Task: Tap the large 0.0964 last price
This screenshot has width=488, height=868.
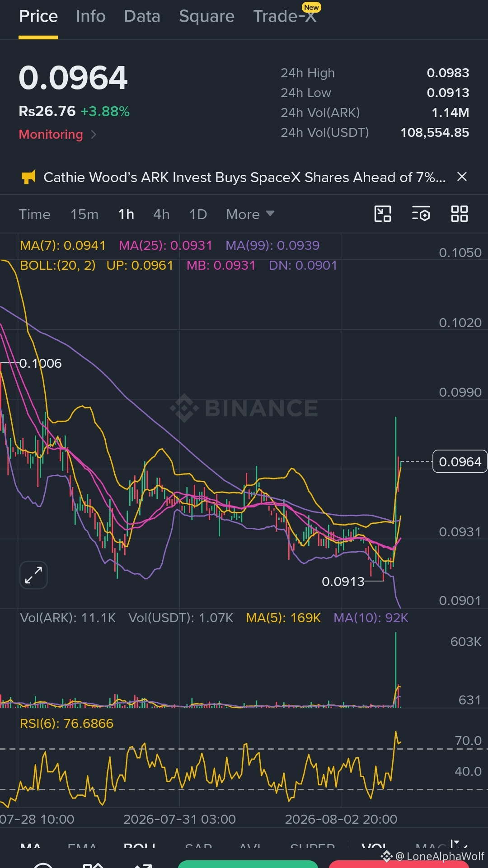Action: tap(73, 78)
